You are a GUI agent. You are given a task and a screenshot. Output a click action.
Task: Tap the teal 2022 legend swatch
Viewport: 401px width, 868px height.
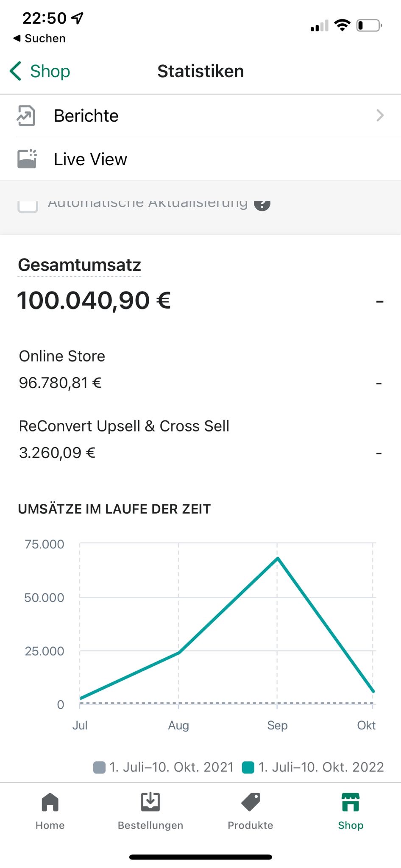coord(248,768)
